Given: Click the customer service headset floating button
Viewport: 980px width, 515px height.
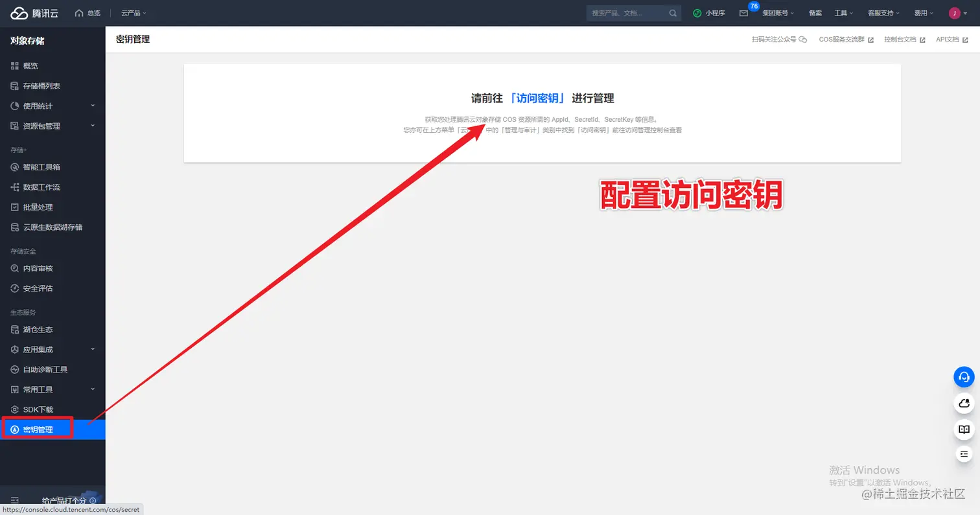Looking at the screenshot, I should coord(964,377).
